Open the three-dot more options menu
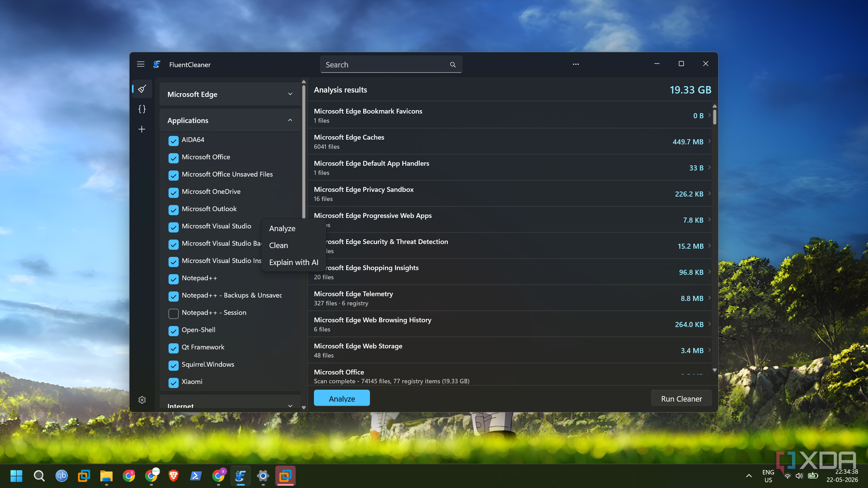This screenshot has width=868, height=488. tap(576, 64)
